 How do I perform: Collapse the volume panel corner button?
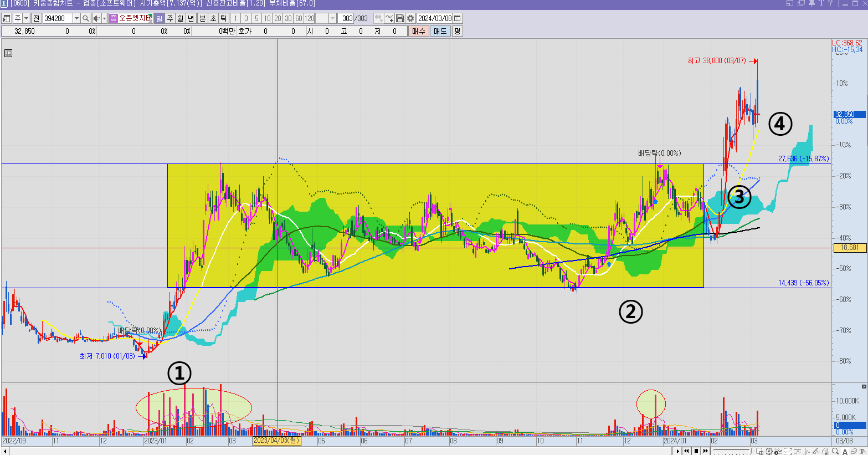864,386
